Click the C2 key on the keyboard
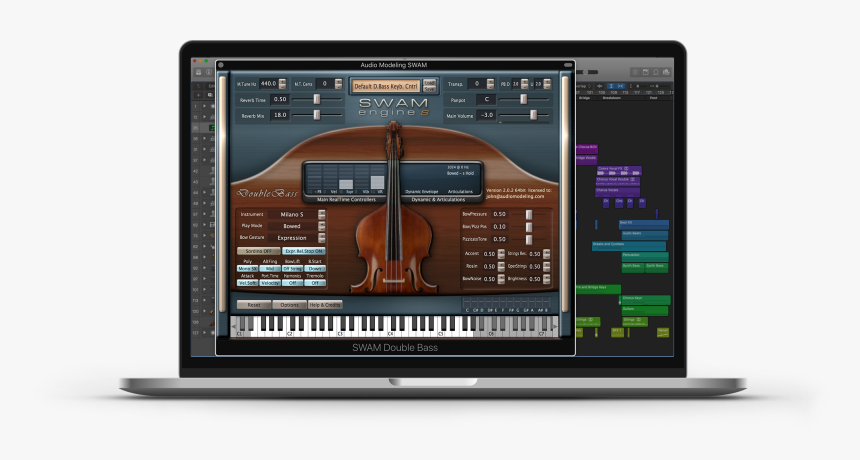The height and width of the screenshot is (460, 860). (x=290, y=332)
